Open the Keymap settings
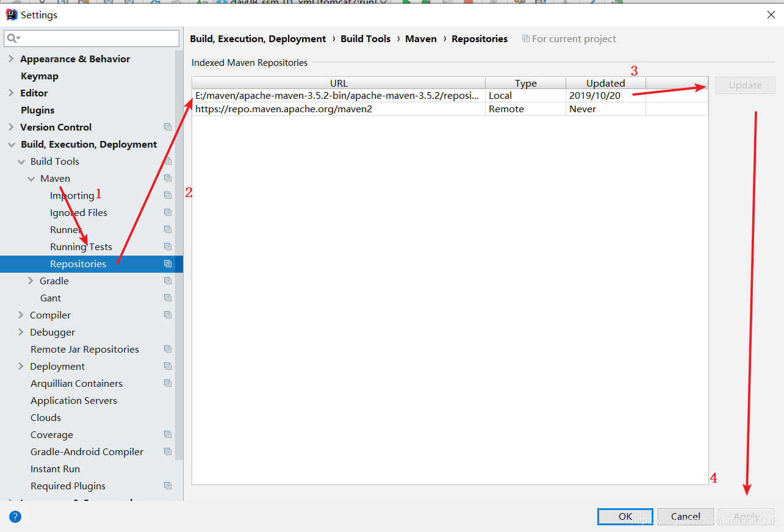This screenshot has width=784, height=532. 40,76
